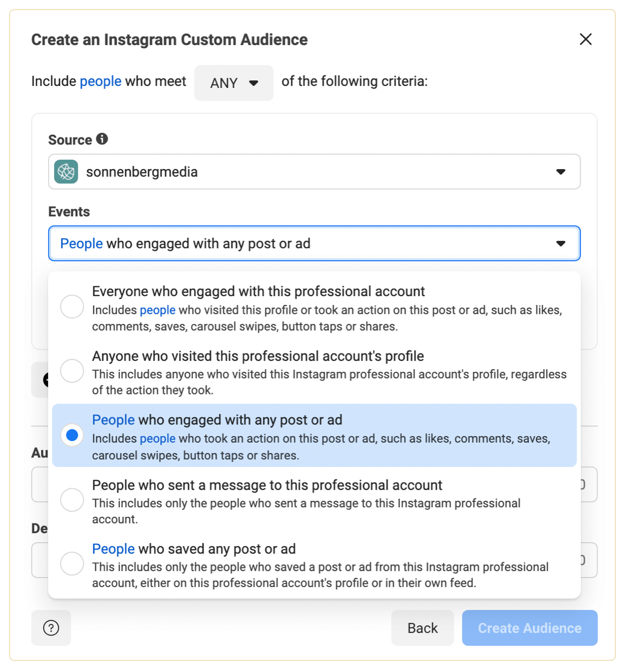Choose 'People who saved any post or ad' radio
The image size is (627, 672).
[x=72, y=563]
